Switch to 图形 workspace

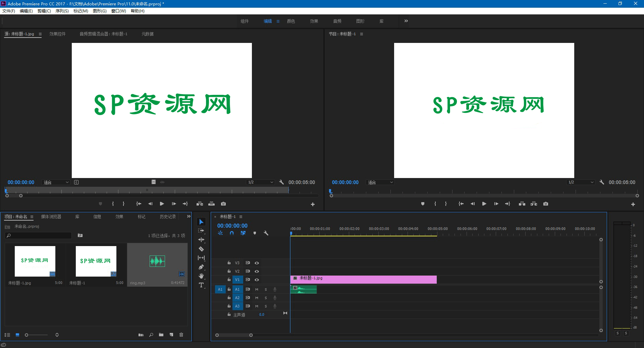[360, 21]
